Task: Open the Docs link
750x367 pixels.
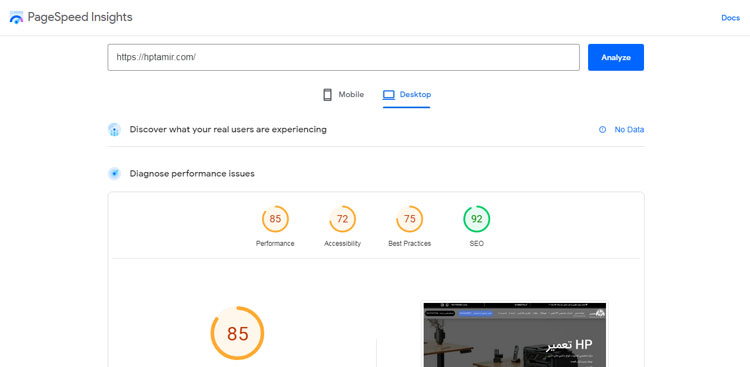Action: tap(730, 18)
